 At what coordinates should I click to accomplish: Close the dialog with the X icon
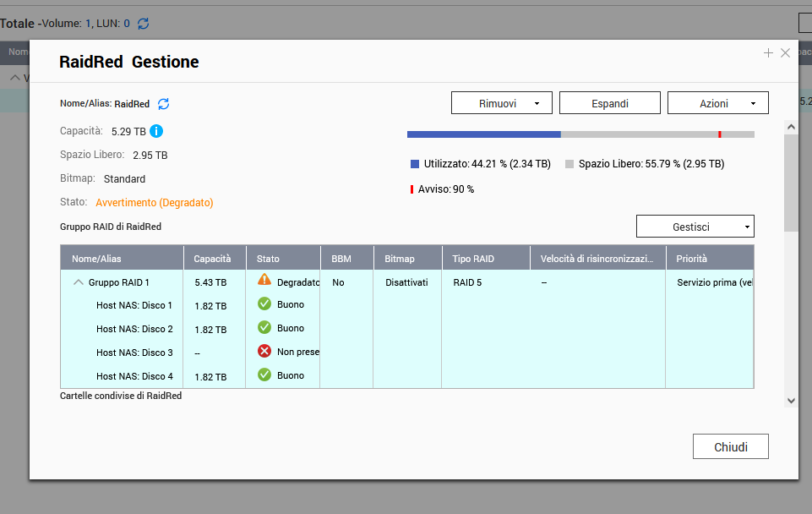785,53
